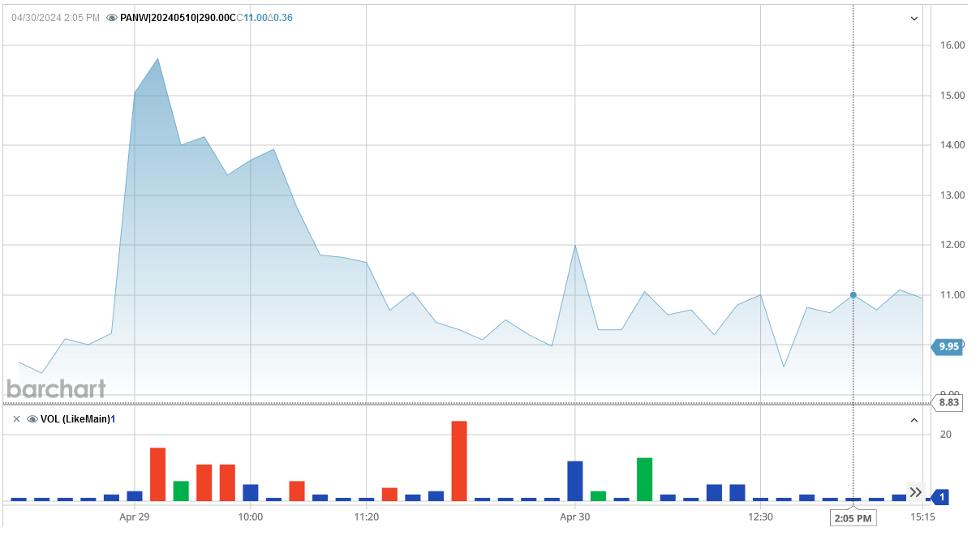
Task: Click the barchart logo watermark
Action: tap(56, 388)
